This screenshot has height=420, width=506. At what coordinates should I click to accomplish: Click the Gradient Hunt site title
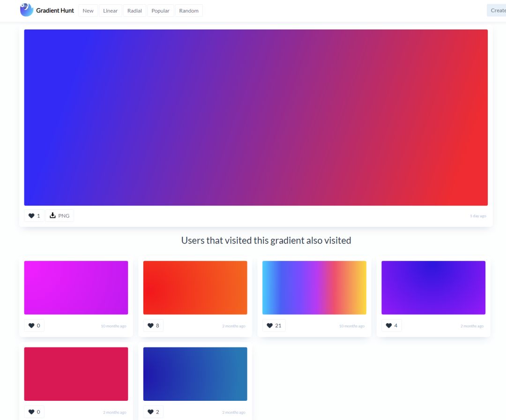tap(55, 10)
